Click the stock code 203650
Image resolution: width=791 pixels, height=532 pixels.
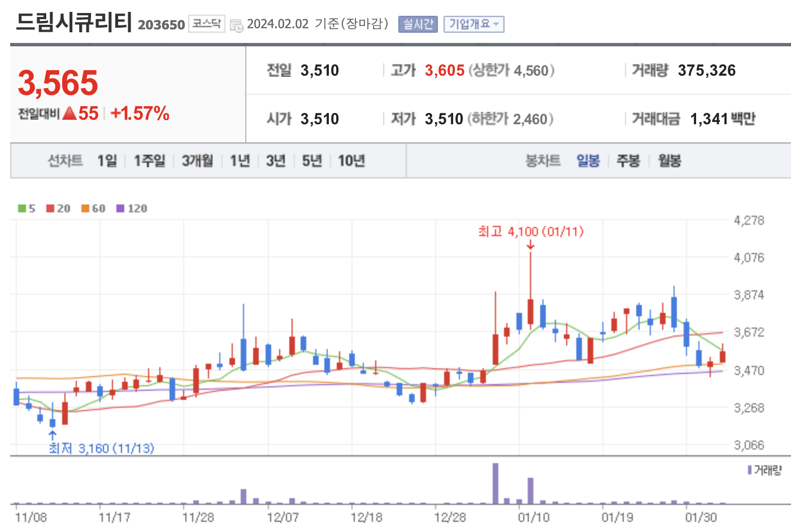(162, 25)
